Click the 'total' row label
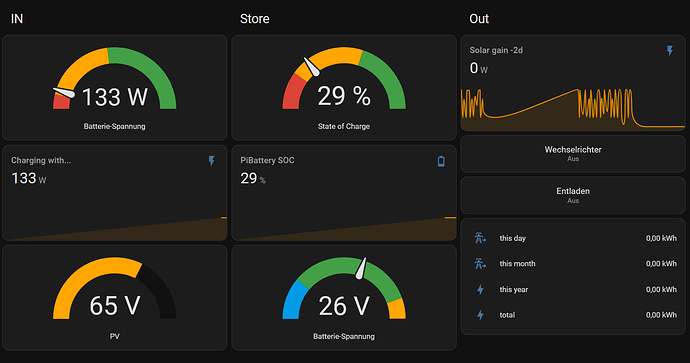This screenshot has height=363, width=690. [x=507, y=315]
